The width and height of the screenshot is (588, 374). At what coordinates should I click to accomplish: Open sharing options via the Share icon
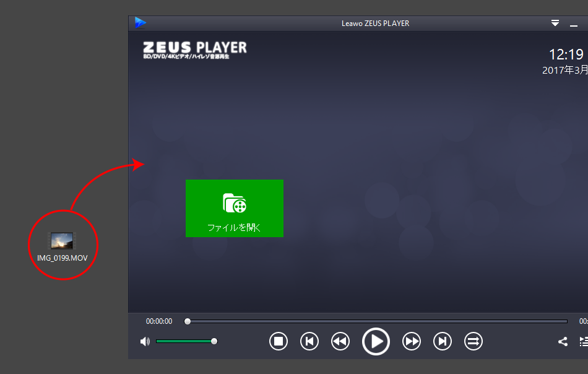(x=562, y=341)
